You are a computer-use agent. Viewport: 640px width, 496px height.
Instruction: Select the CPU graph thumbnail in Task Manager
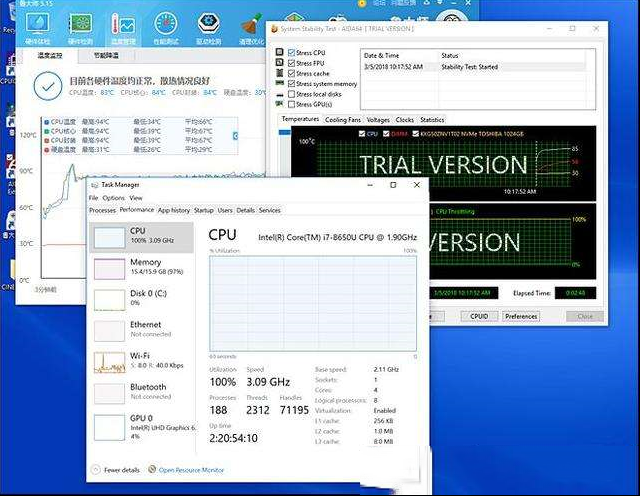109,238
